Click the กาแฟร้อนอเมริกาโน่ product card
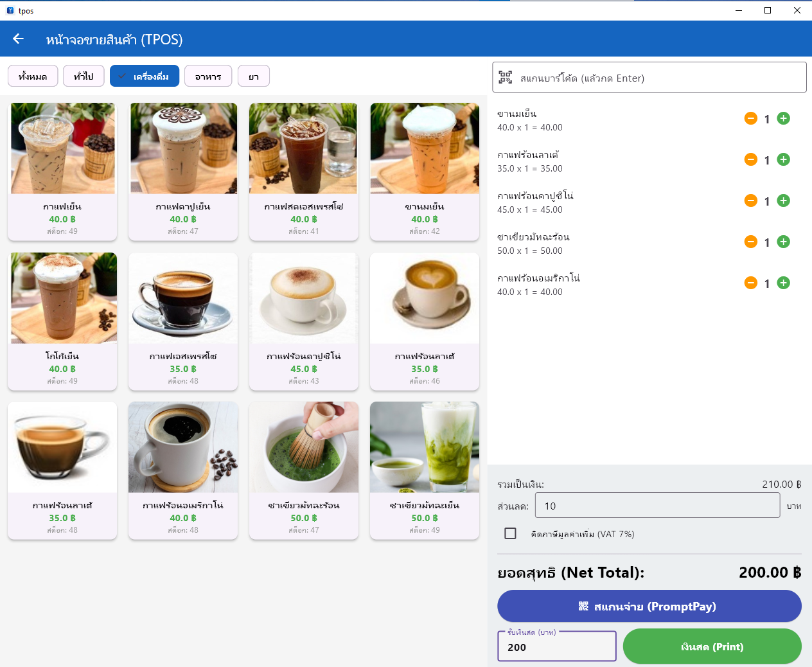The height and width of the screenshot is (667, 812). [x=183, y=470]
